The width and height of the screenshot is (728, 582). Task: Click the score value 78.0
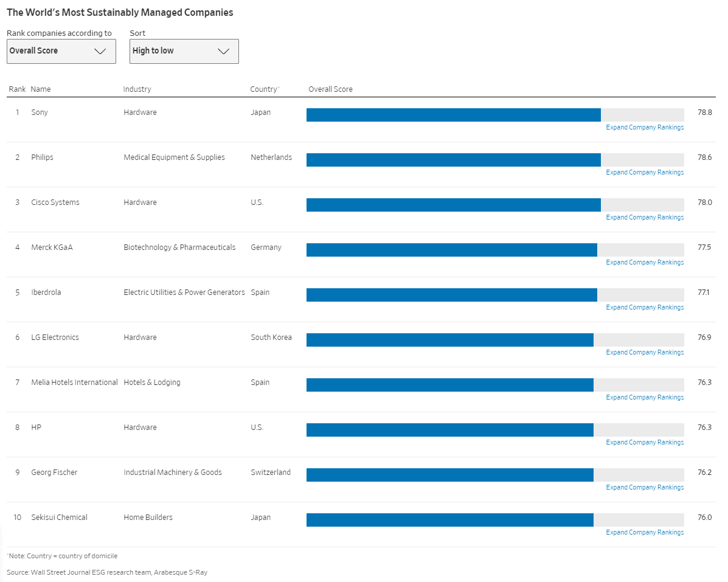705,203
